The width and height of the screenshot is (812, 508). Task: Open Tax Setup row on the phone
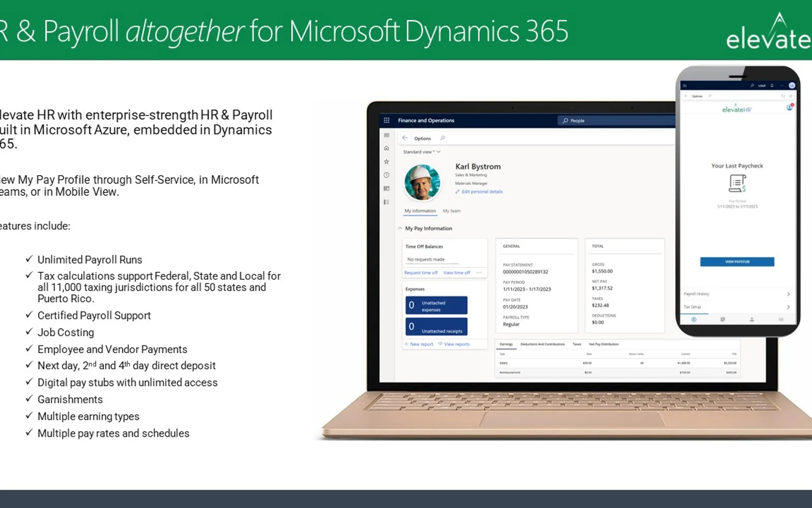tap(737, 307)
